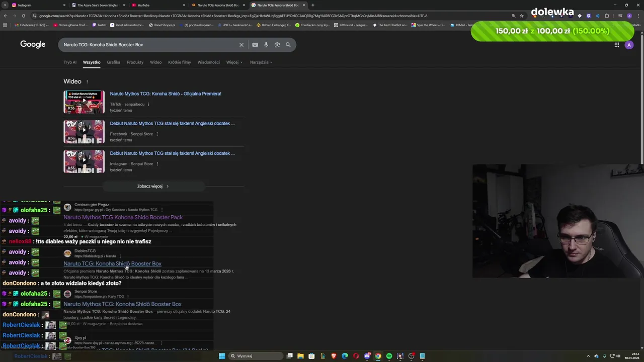Switch to the YouTube browser tab
Screen dimensions: 644x362
[158, 5]
